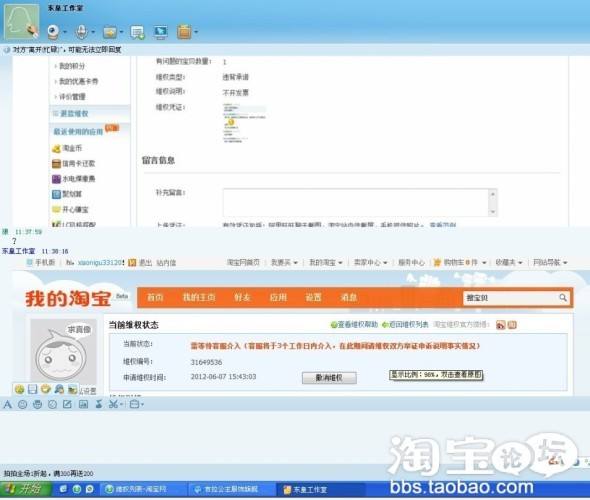This screenshot has height=500, width=590.
Task: Click the 开始 Start button
Action: 26,489
